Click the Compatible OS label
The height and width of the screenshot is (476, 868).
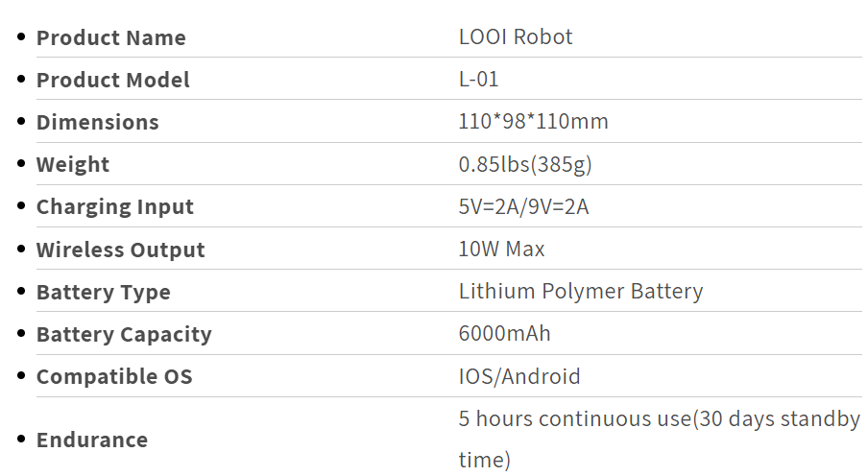pos(114,376)
